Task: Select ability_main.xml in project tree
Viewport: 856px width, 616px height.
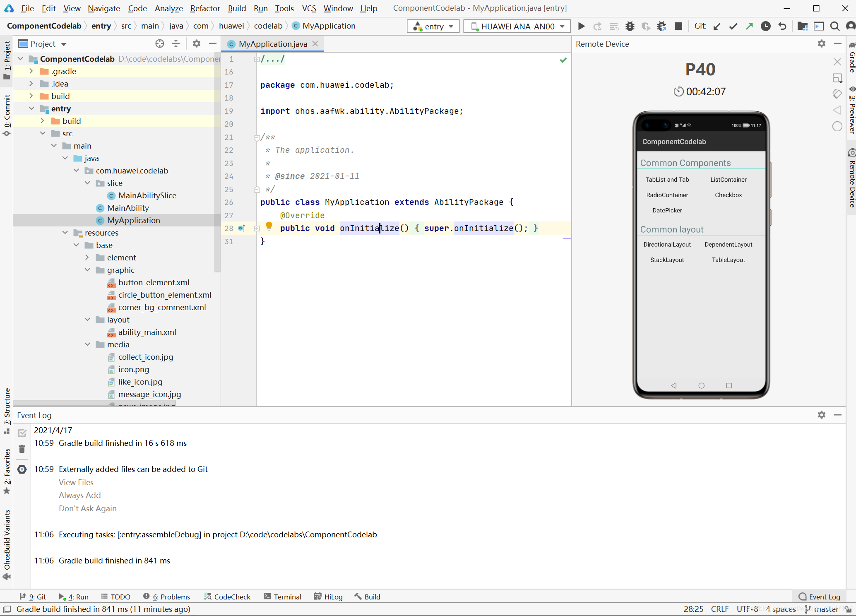Action: click(x=147, y=332)
